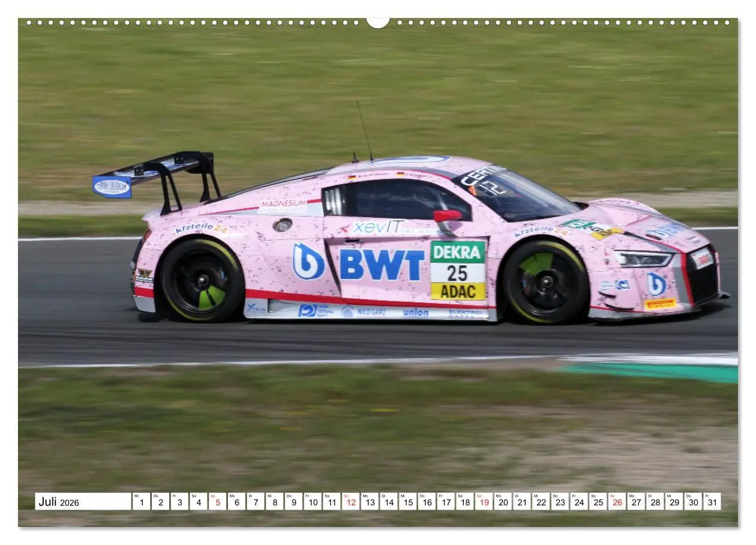Click the large blue BWT lettering on car door
Viewport: 756px width, 545px height.
point(382,265)
